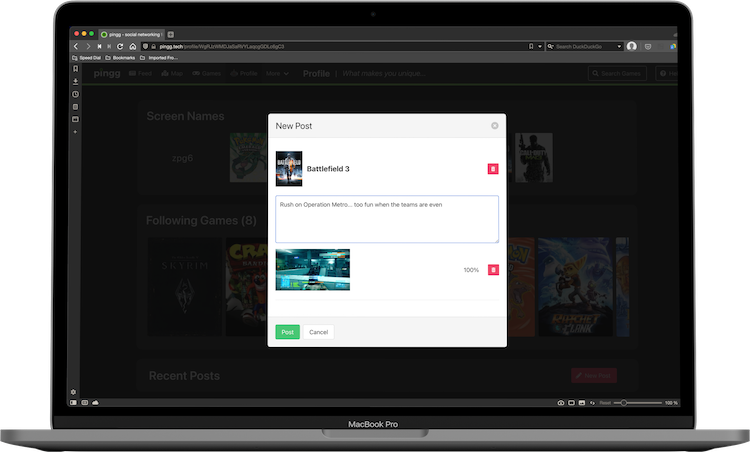750x452 pixels.
Task: Open the Crash Bandicoot game cover
Action: [x=247, y=287]
